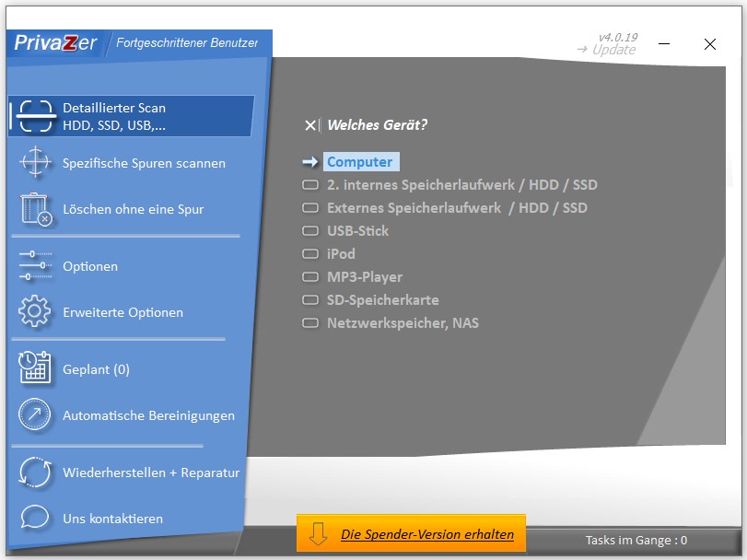Open Detaillierter Scan HDD, SSD, USB menu entry
This screenshot has height=560, width=747.
[131, 116]
